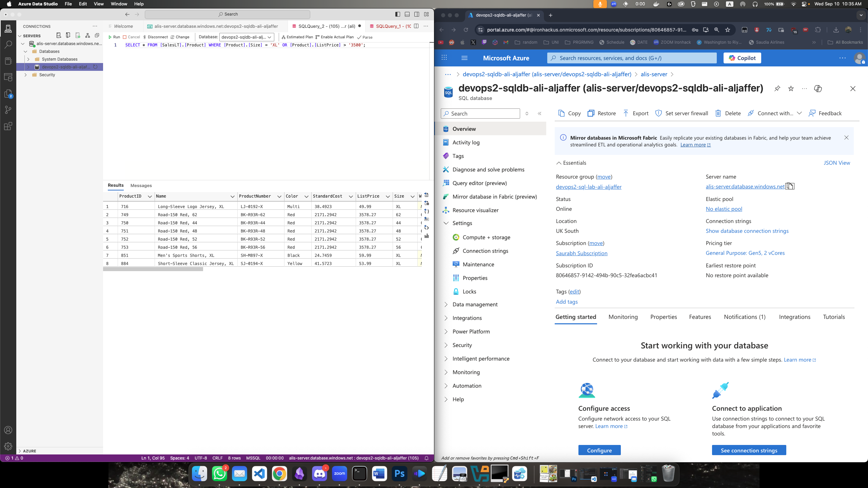Open the Extensions view icon
Viewport: 868px width, 488px height.
pyautogui.click(x=8, y=126)
